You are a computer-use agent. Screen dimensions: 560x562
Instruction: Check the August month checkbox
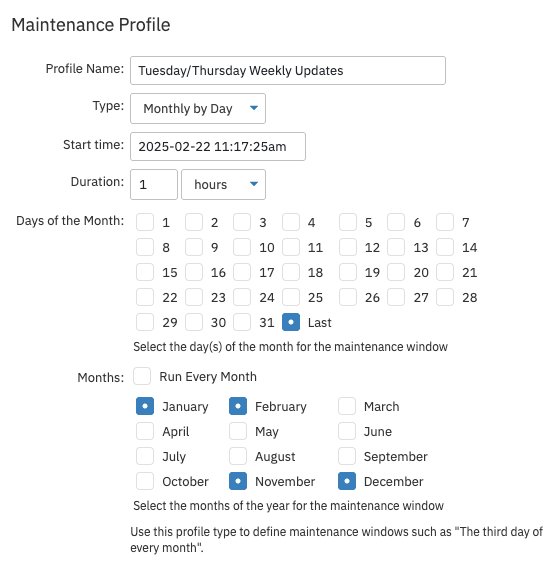pos(238,456)
